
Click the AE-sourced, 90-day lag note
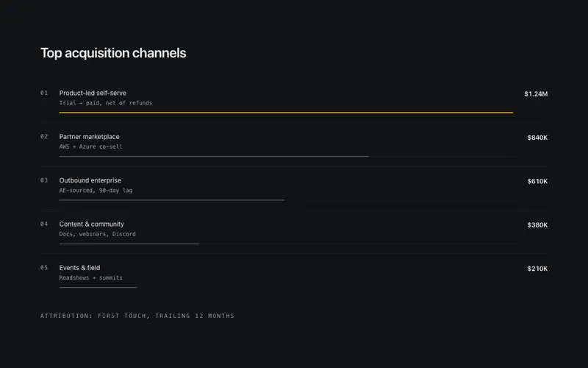[96, 191]
